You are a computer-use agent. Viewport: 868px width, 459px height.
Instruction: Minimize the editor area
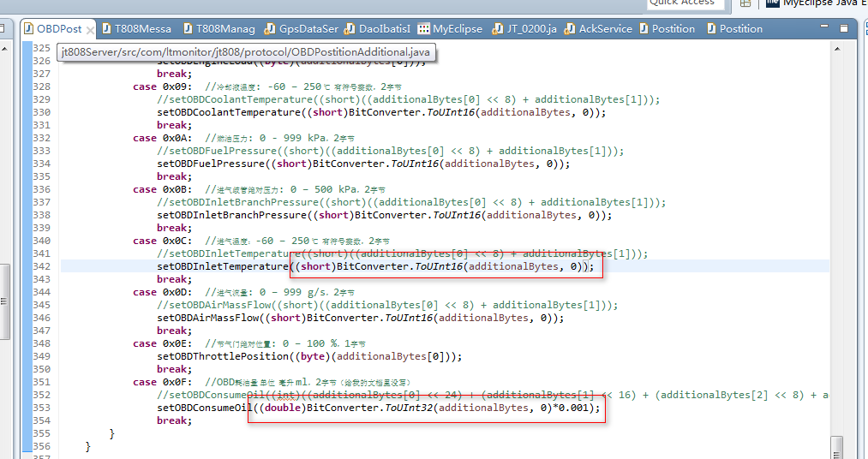(826, 28)
